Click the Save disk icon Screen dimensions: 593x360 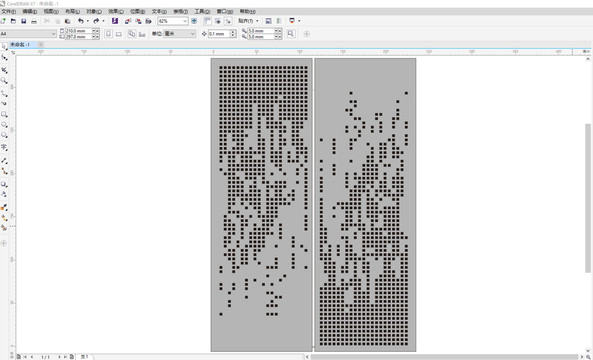[23, 21]
